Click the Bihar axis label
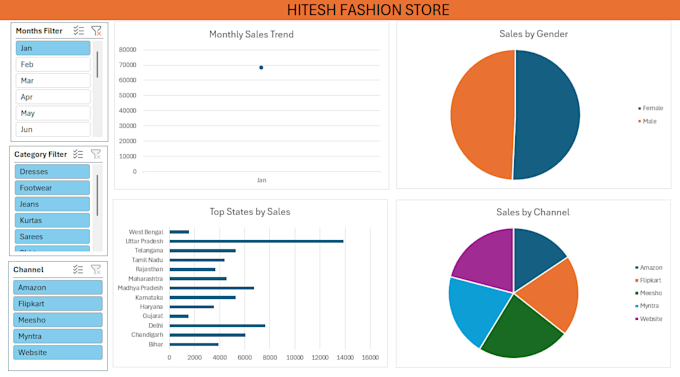This screenshot has width=680, height=377. [x=156, y=344]
